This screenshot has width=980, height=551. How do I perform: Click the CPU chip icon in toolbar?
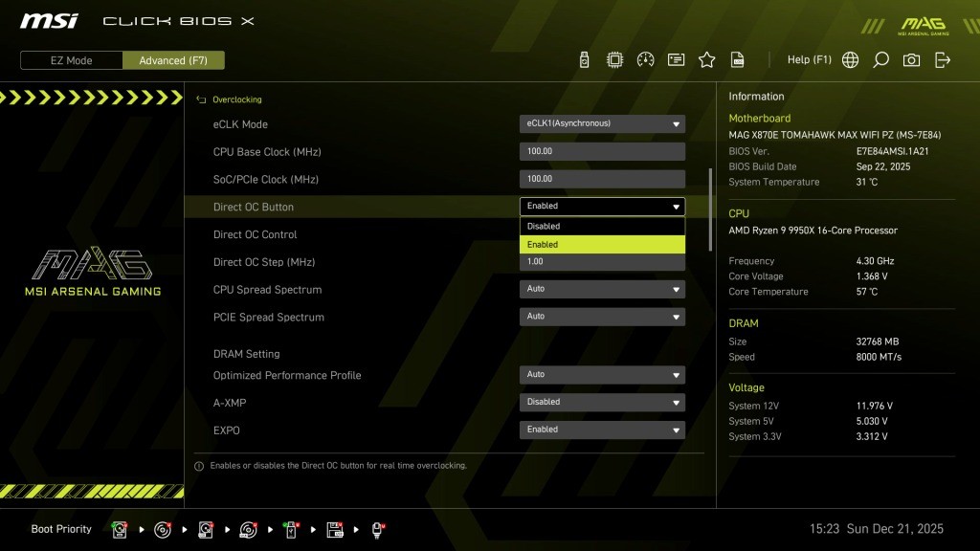click(614, 60)
